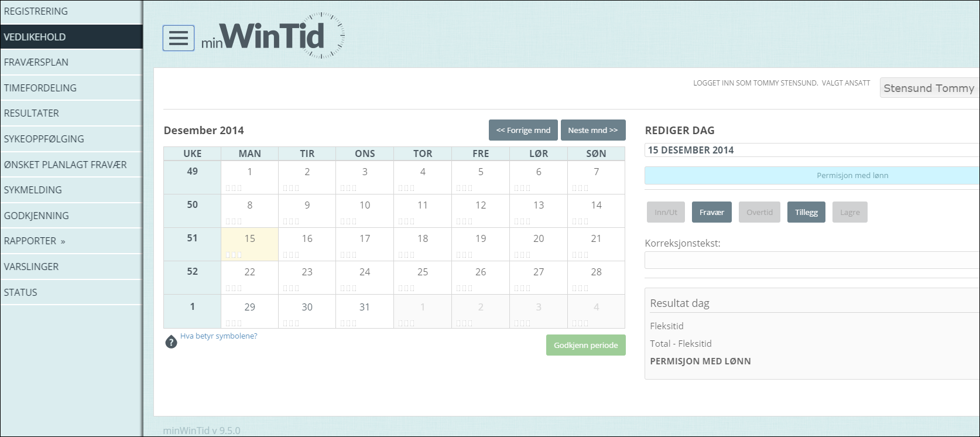The height and width of the screenshot is (437, 980).
Task: Click the Tillegg button
Action: point(806,212)
